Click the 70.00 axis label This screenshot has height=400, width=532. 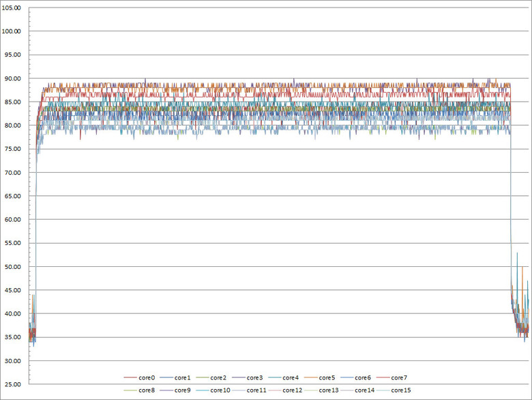tap(12, 173)
